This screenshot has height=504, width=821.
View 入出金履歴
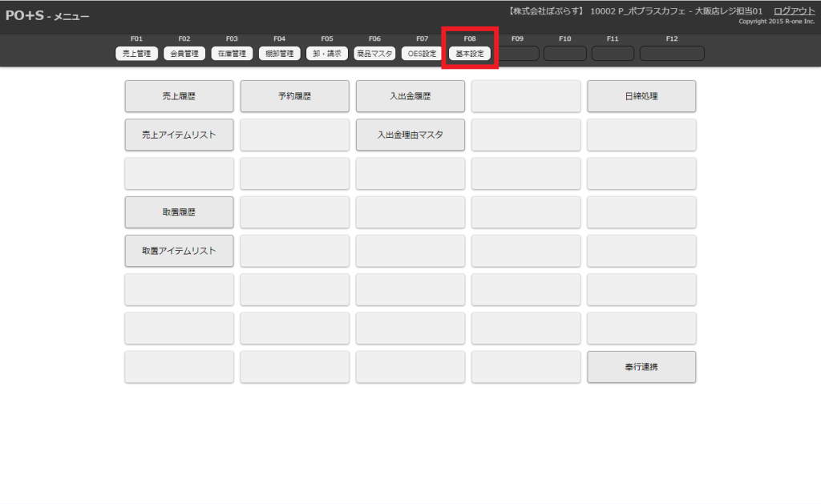click(x=410, y=96)
